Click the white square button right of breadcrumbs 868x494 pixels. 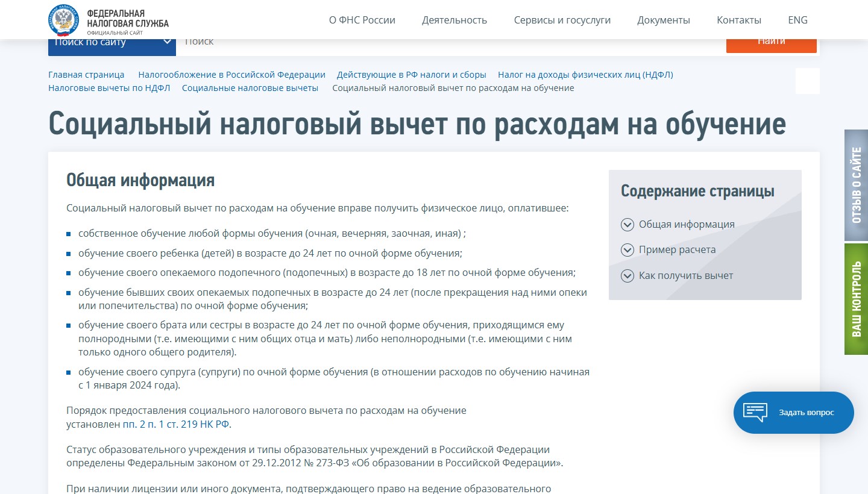[808, 81]
